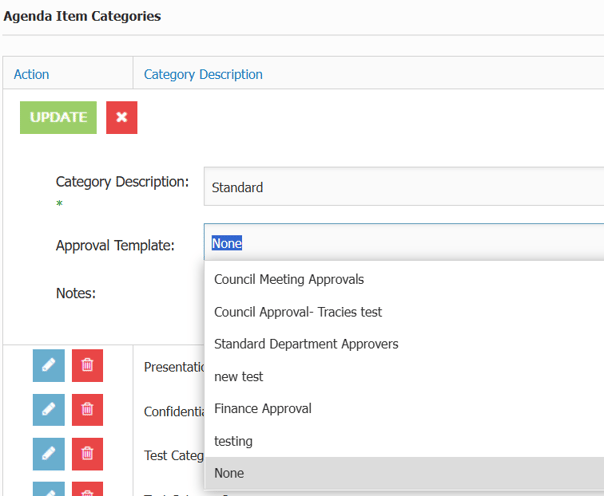The height and width of the screenshot is (496, 604).
Task: Edit the Test Category row via pencil icon
Action: point(48,453)
